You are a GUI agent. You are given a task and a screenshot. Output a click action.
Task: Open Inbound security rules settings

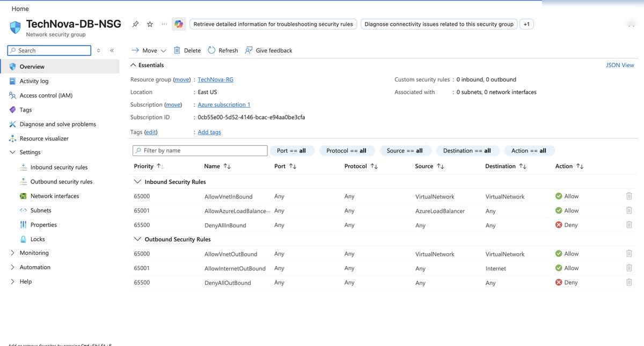tap(60, 167)
